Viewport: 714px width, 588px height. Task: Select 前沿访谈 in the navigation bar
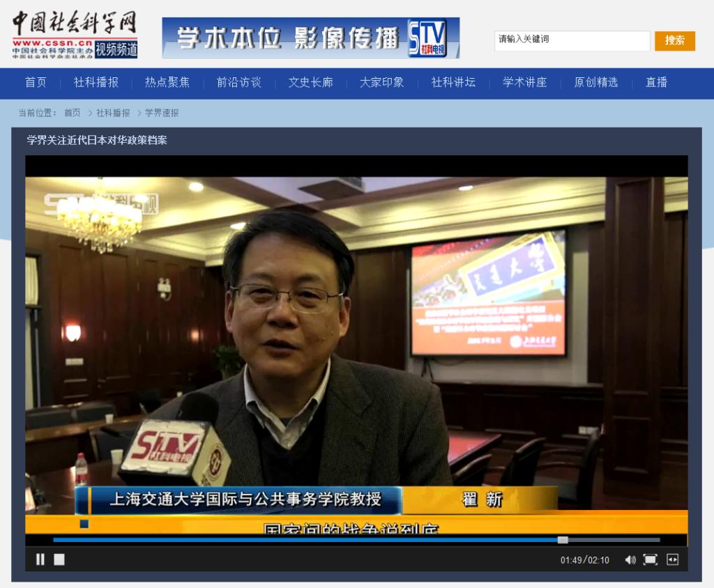click(x=238, y=82)
